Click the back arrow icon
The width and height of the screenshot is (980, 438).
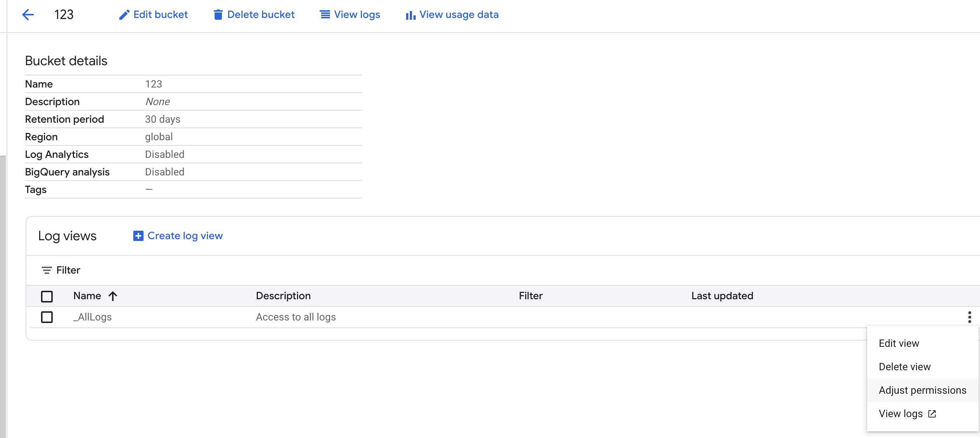coord(28,14)
